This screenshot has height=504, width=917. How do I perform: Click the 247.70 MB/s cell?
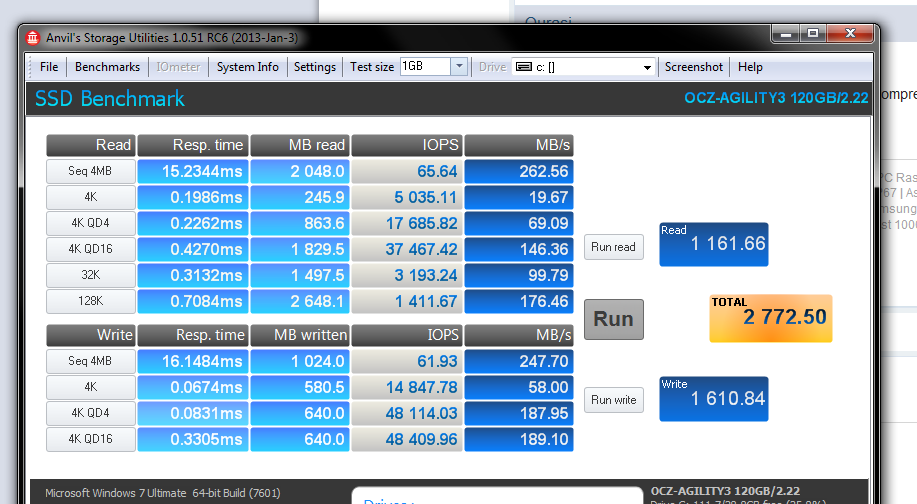[519, 361]
